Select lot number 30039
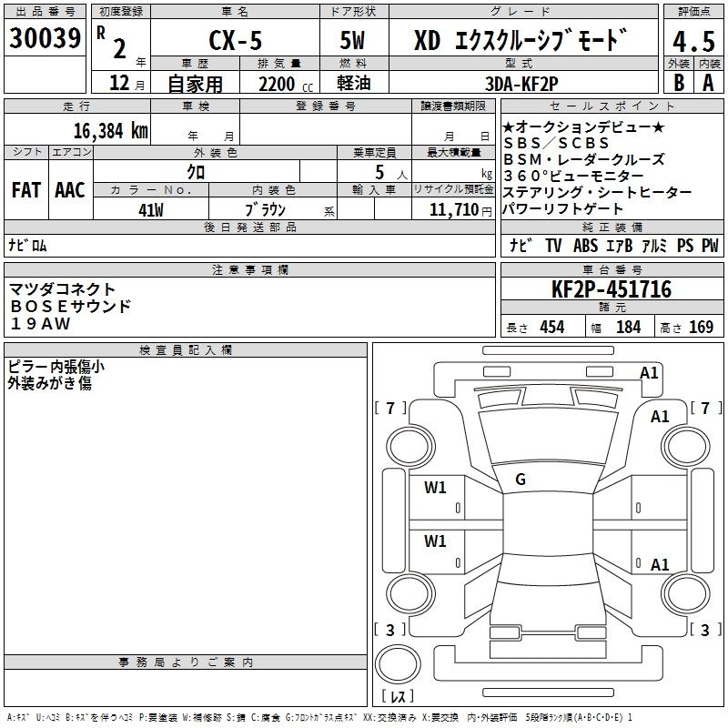Image resolution: width=728 pixels, height=728 pixels. click(x=45, y=38)
